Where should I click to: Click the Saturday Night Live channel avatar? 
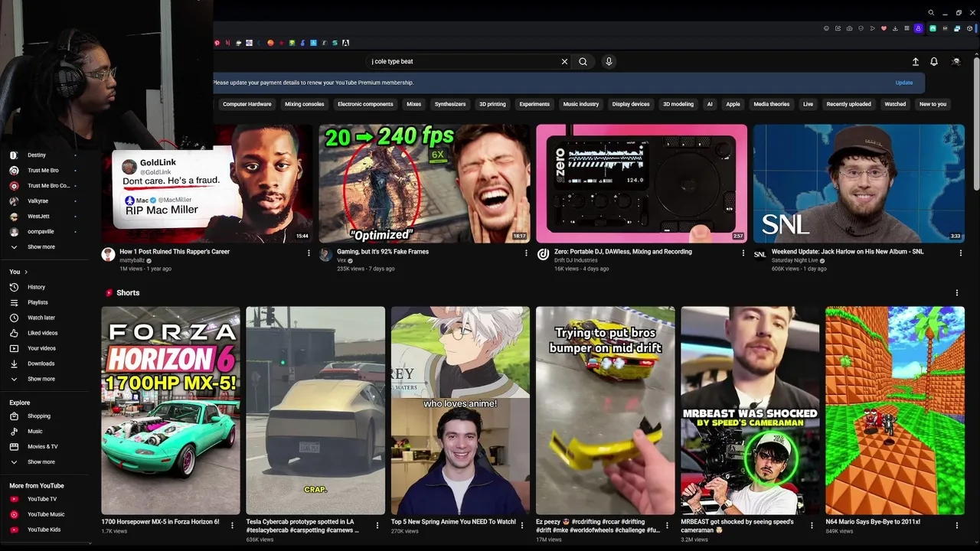coord(760,255)
